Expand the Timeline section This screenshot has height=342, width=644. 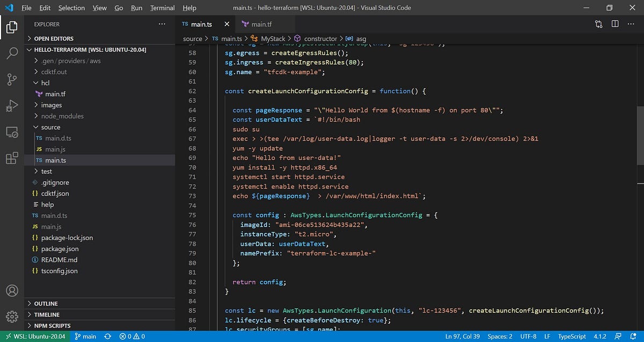(100, 315)
